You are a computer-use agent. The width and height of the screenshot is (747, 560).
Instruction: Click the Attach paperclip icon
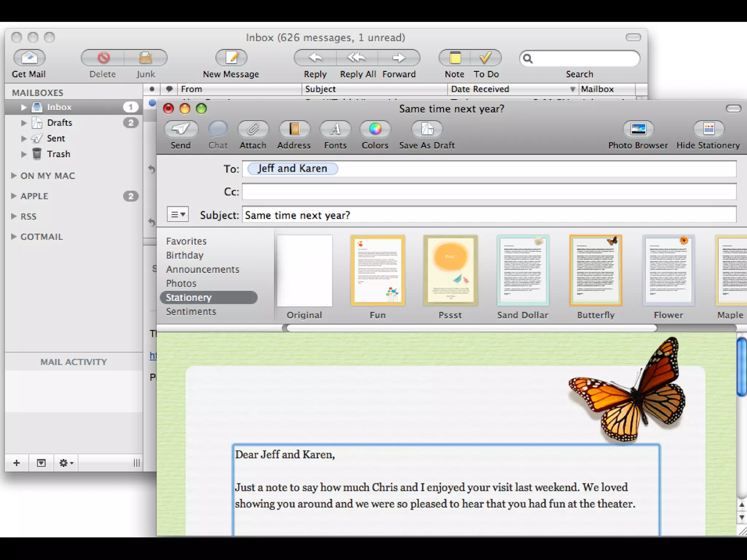(253, 129)
